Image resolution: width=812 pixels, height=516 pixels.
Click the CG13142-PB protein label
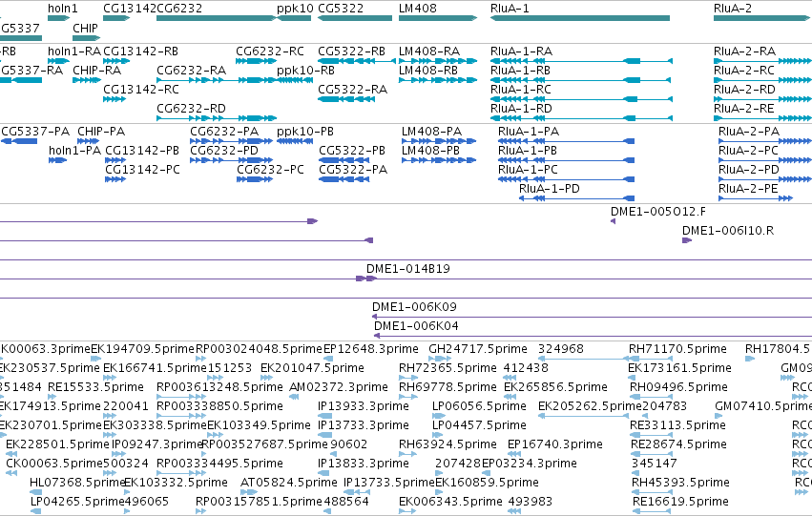(x=142, y=151)
